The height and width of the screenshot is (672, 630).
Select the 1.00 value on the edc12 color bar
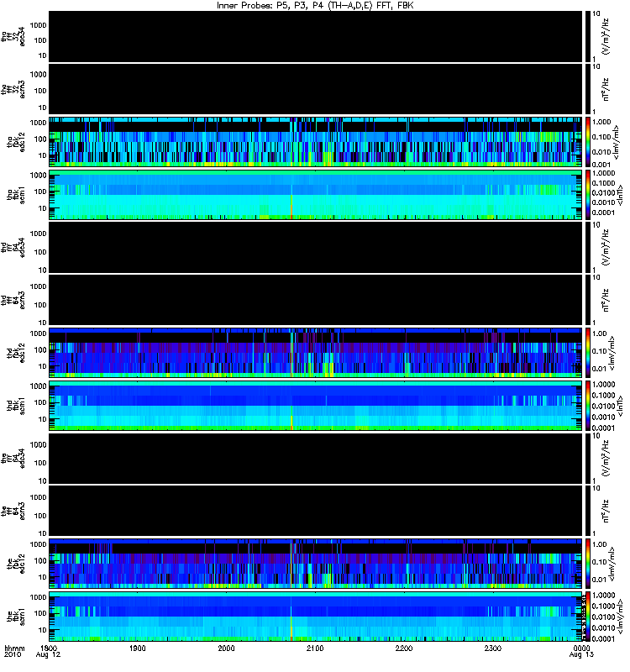[x=599, y=544]
